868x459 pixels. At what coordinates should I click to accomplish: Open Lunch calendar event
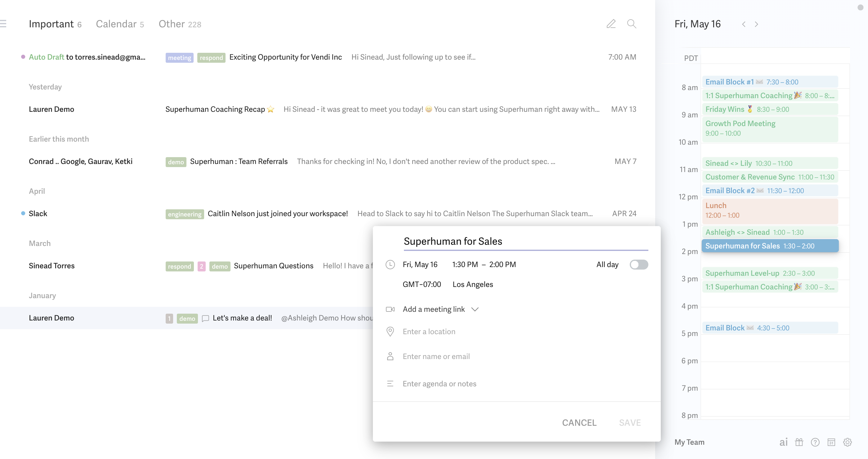(770, 211)
